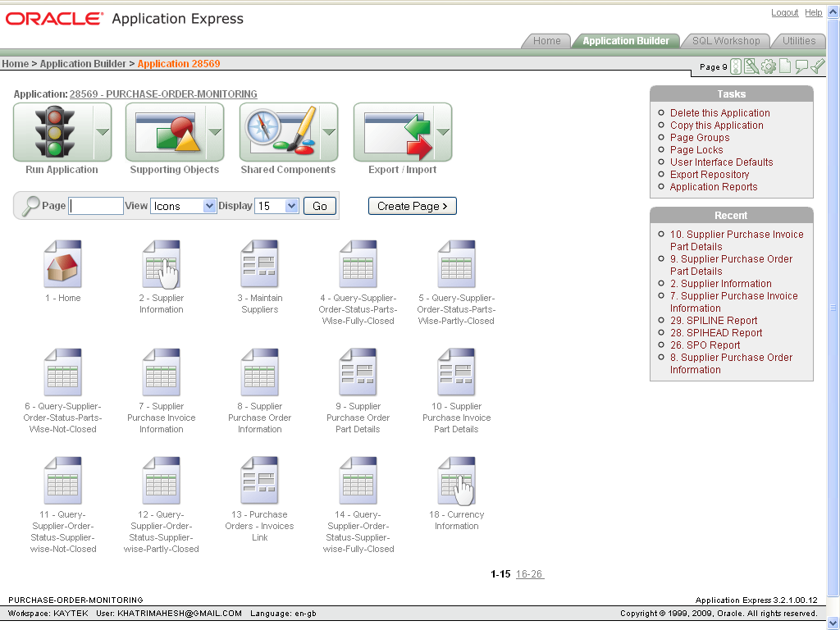Expand the Shared Components dropdown arrow
This screenshot has height=630, width=840.
[329, 132]
